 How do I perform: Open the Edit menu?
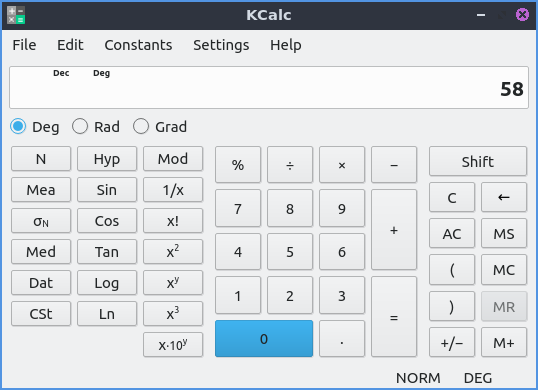pos(70,45)
